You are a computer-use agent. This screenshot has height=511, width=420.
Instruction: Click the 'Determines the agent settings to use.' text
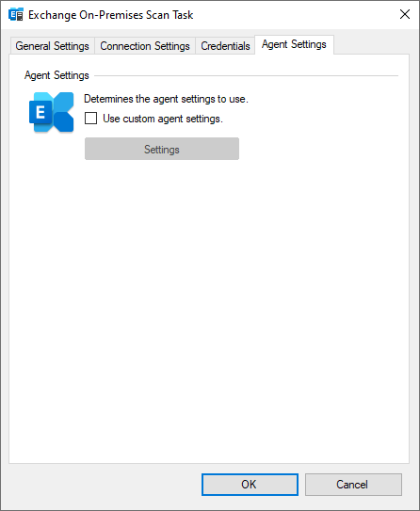[x=166, y=99]
